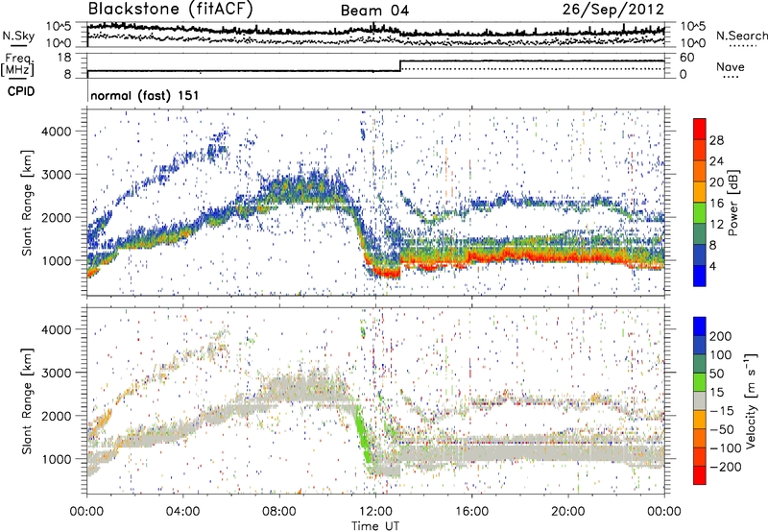Click the 'Freq. [MHz]' axis label
The height and width of the screenshot is (532, 768).
pyautogui.click(x=17, y=65)
